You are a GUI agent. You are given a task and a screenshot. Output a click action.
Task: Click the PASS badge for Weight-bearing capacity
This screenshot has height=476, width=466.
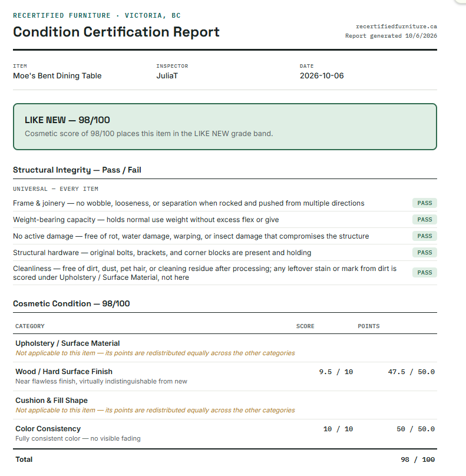click(424, 220)
